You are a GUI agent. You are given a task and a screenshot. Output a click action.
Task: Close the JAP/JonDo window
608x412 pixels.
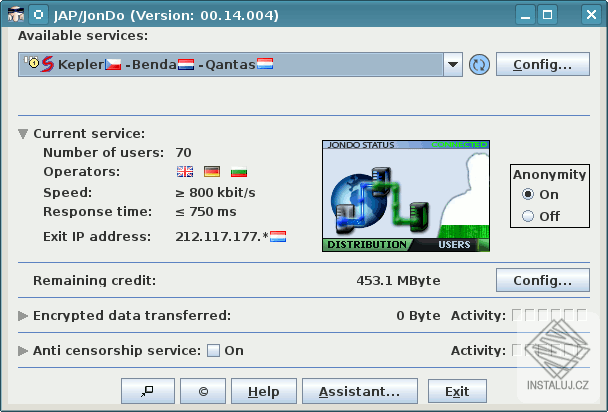point(591,15)
